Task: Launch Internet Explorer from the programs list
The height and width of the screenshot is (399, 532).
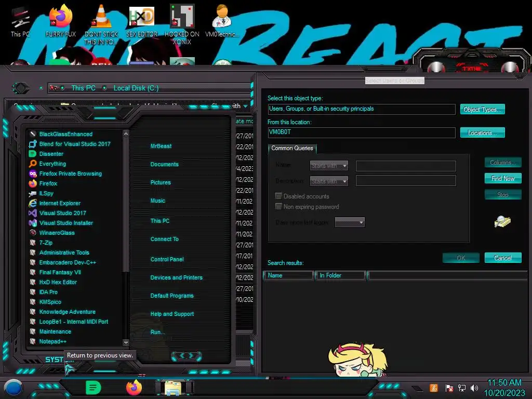Action: [60, 203]
